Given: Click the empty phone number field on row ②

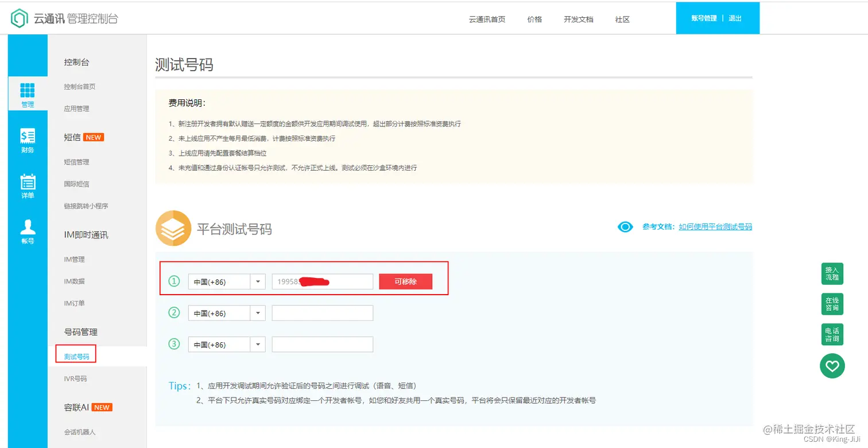Looking at the screenshot, I should [322, 312].
